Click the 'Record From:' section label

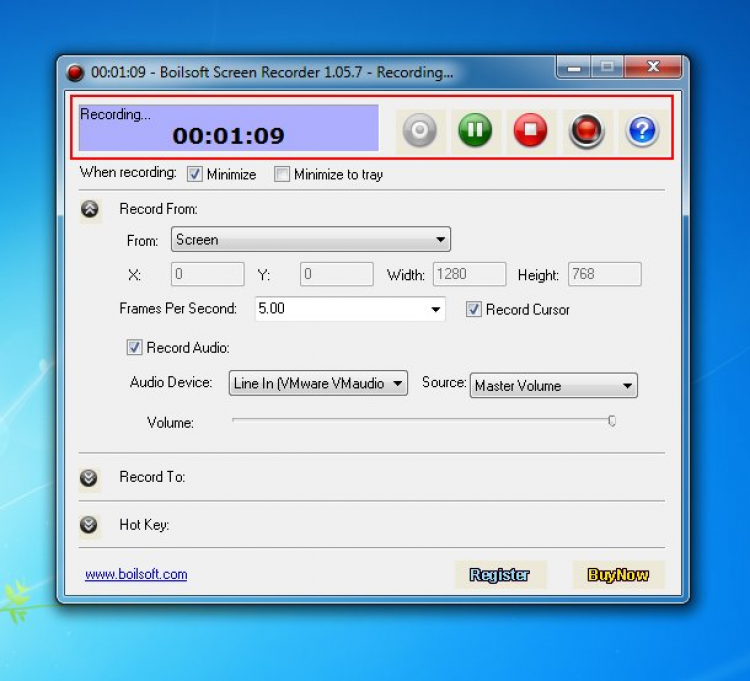[x=158, y=209]
